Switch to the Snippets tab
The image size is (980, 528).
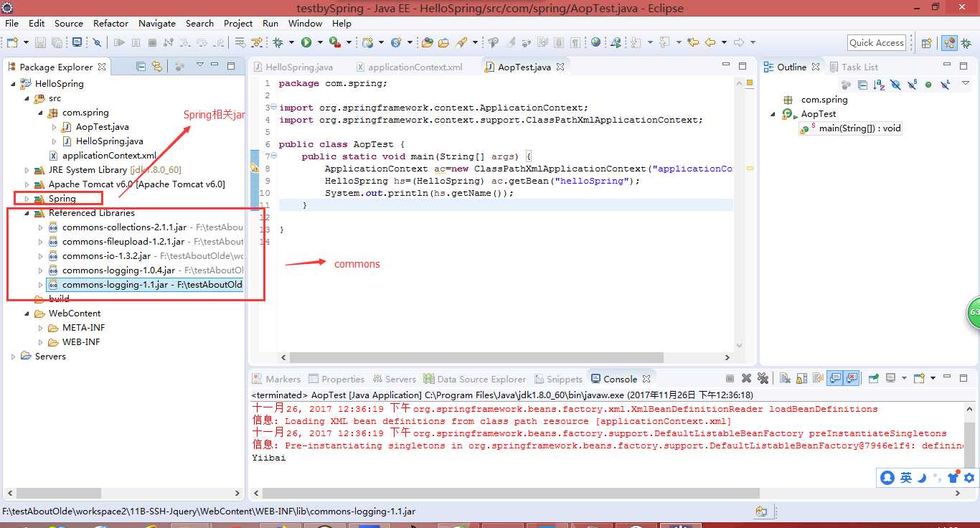557,379
